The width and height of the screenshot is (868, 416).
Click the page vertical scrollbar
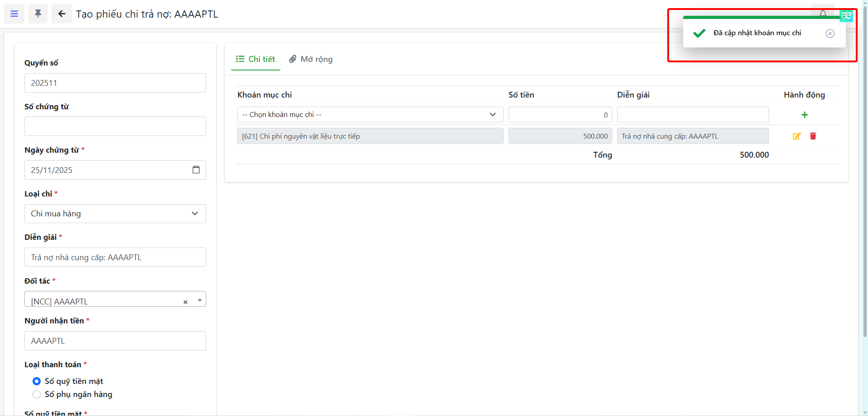[864, 181]
